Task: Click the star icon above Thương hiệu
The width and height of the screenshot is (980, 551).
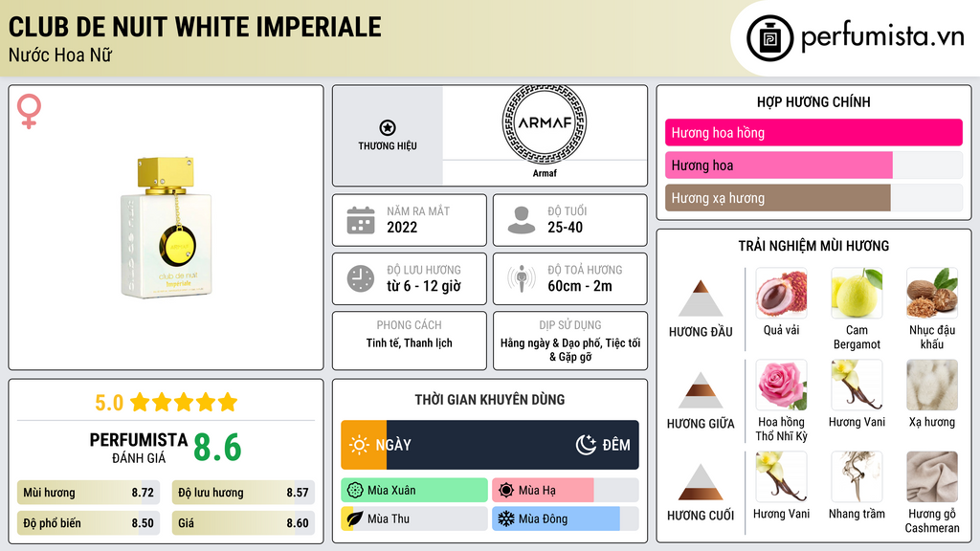Action: [x=388, y=128]
